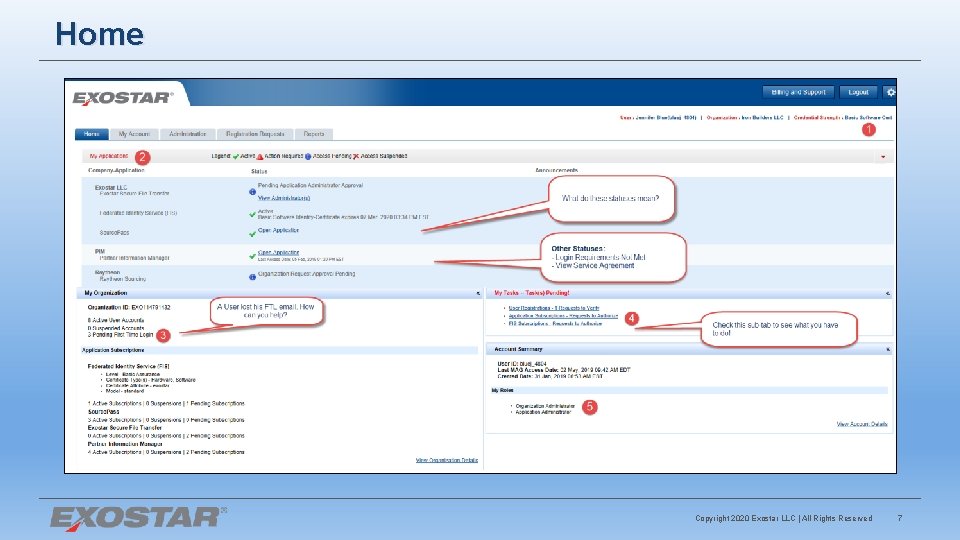Click the View Organization Details link
Viewport: 960px width, 540px height.
click(447, 460)
